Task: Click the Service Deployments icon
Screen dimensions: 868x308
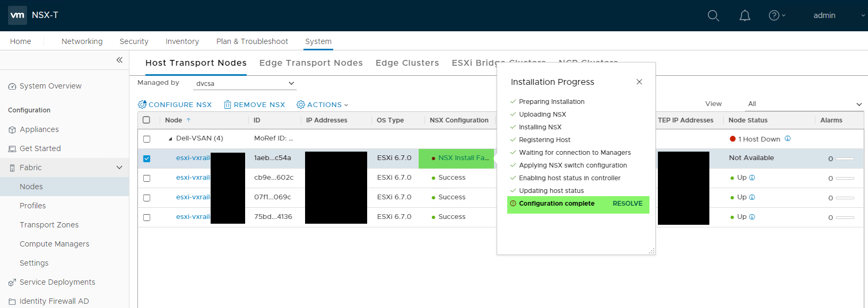Action: [x=12, y=283]
